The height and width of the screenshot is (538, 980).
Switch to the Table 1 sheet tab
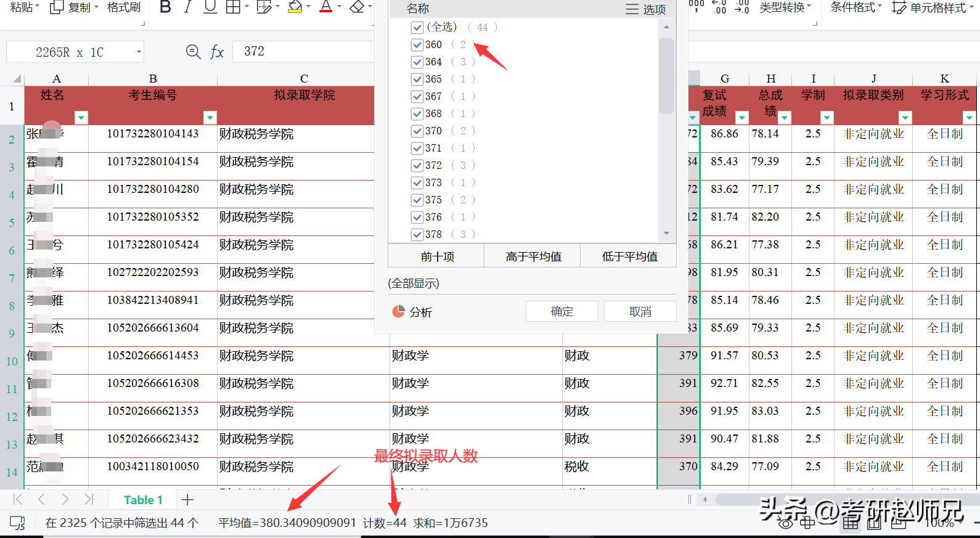coord(143,500)
